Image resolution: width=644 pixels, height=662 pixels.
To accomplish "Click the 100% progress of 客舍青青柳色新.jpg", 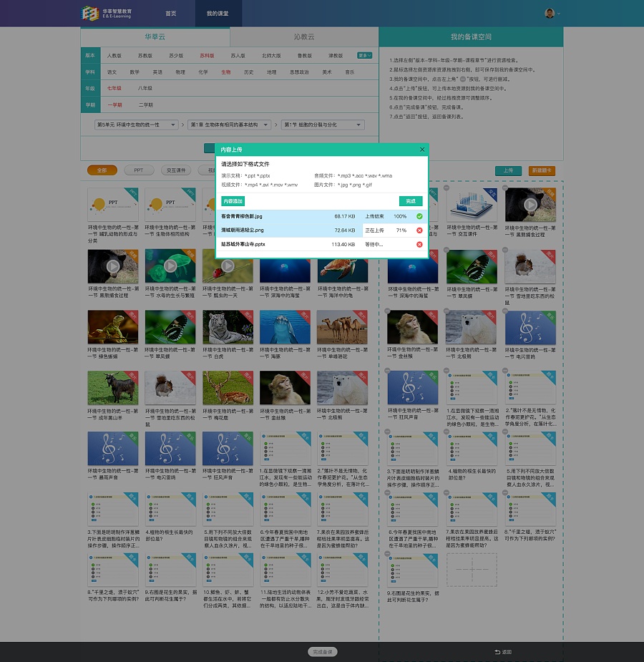I will tap(400, 216).
